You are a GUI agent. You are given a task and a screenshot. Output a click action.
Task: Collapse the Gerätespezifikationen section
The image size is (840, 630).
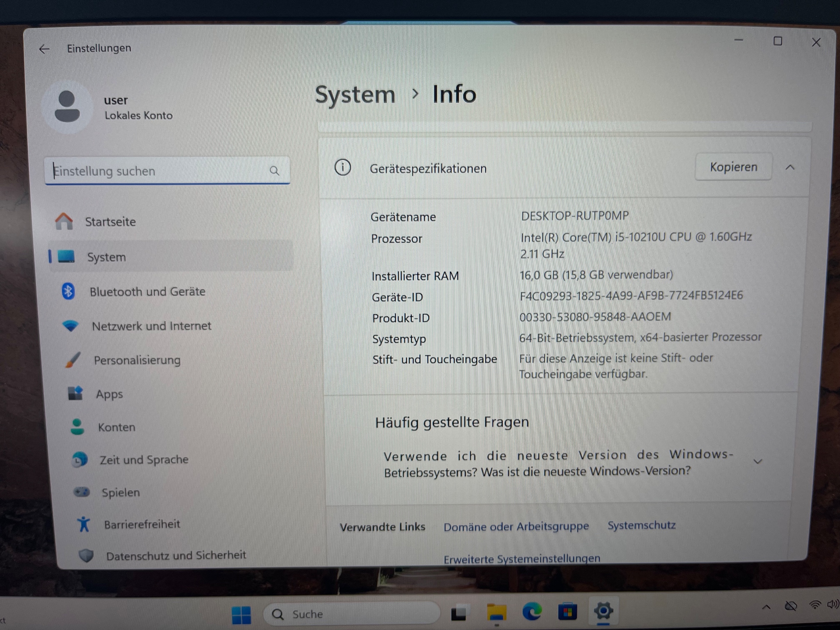790,167
